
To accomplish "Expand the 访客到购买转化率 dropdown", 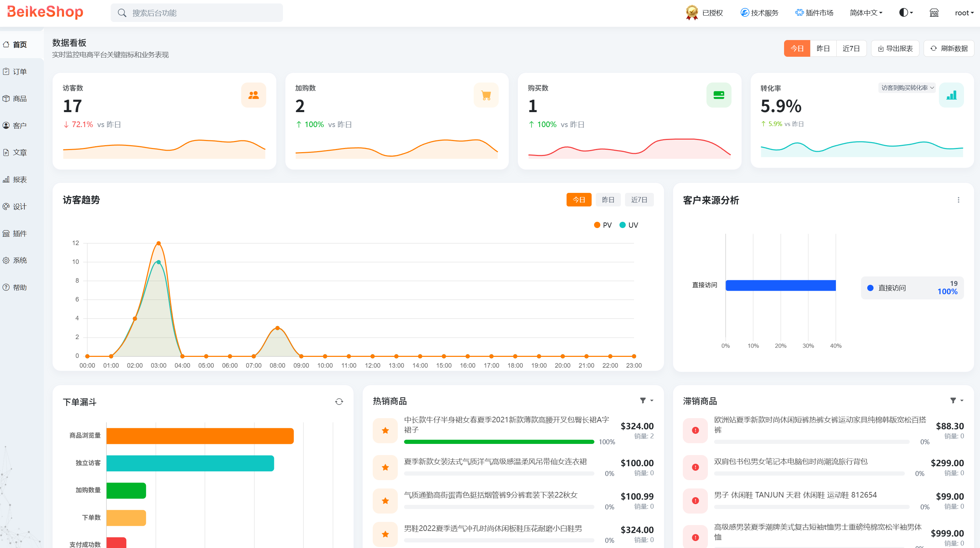I will pyautogui.click(x=907, y=88).
